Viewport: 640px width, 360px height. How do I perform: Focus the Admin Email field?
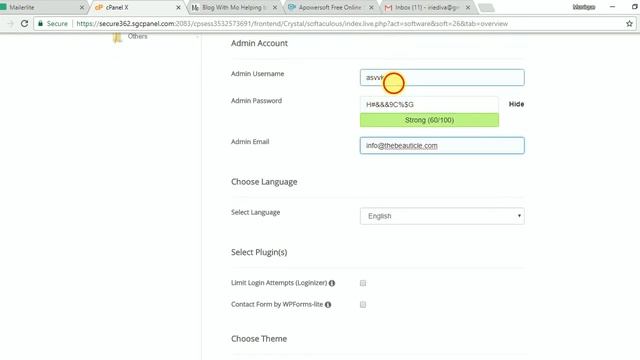[x=442, y=146]
